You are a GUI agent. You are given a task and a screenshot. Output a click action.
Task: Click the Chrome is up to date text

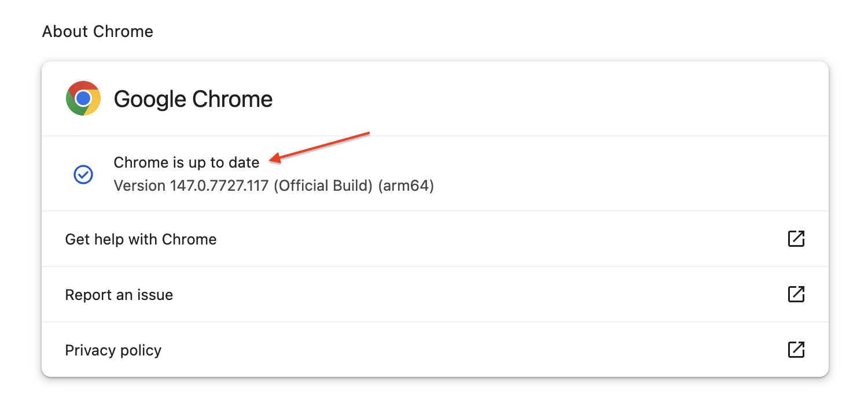(x=186, y=162)
